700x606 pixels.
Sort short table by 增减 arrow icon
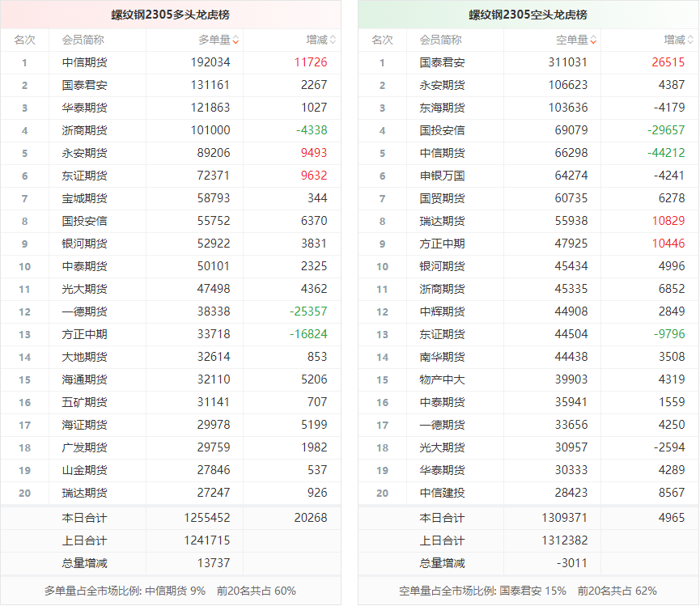pos(690,40)
